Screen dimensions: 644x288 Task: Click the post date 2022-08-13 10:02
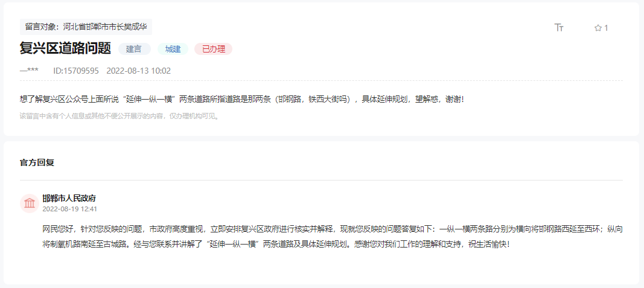point(138,71)
